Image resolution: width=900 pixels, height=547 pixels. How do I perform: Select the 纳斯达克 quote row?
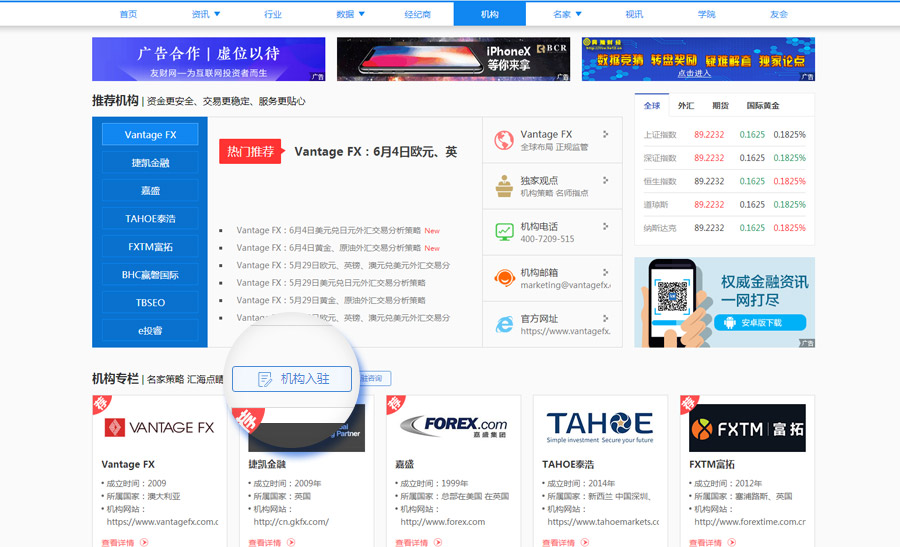[x=724, y=228]
